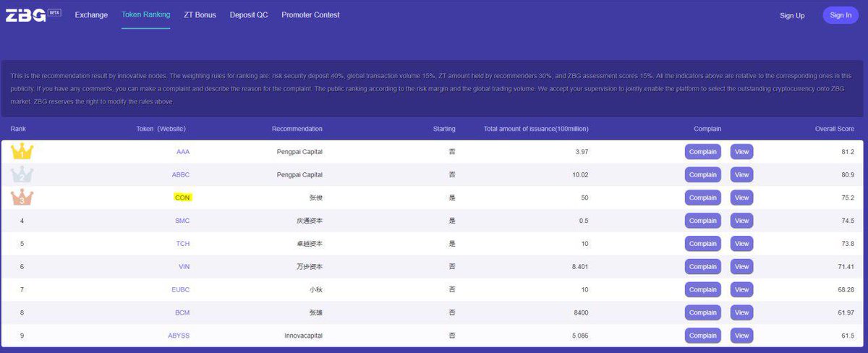Click Complain for TCH row
The height and width of the screenshot is (353, 868).
point(703,244)
